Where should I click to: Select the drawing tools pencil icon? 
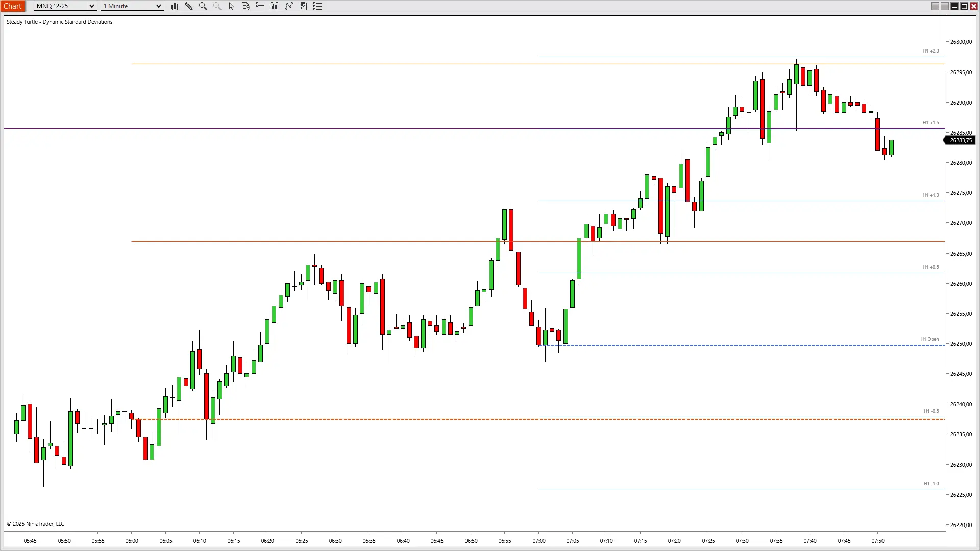(x=189, y=6)
